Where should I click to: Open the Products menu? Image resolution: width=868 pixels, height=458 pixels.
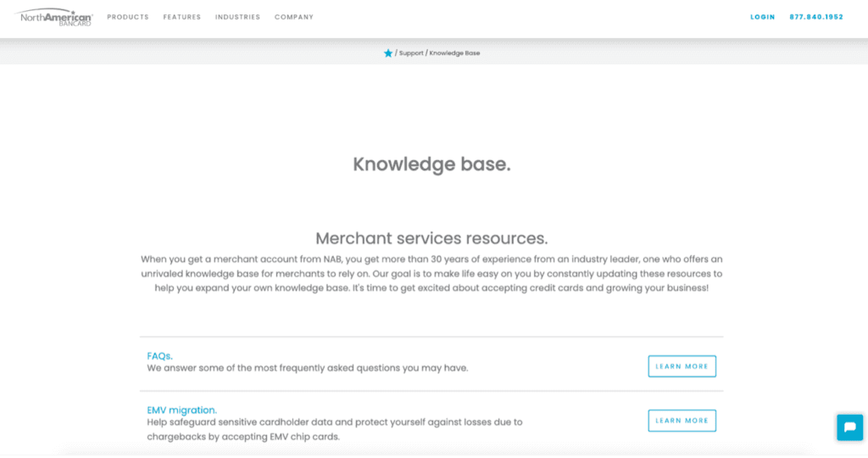pyautogui.click(x=128, y=17)
